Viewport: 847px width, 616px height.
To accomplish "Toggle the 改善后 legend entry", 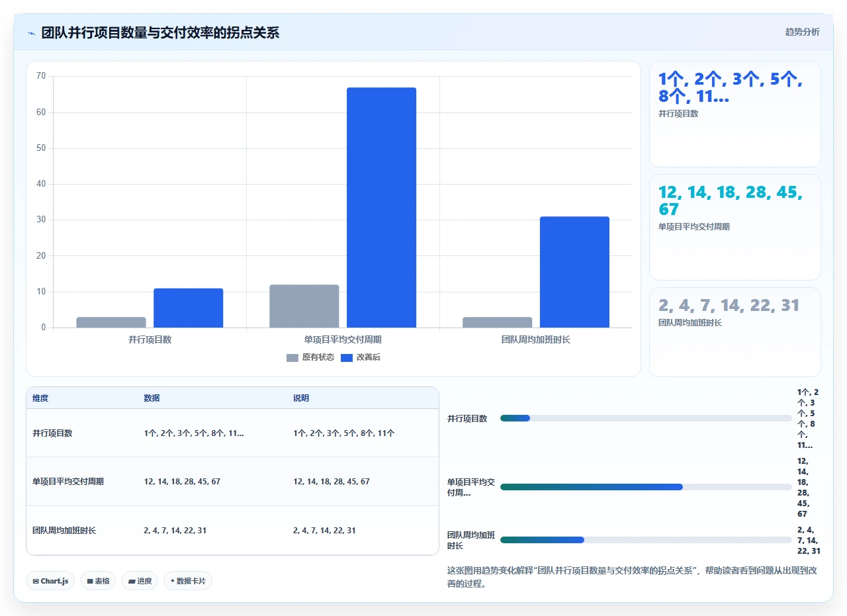I will pos(360,357).
